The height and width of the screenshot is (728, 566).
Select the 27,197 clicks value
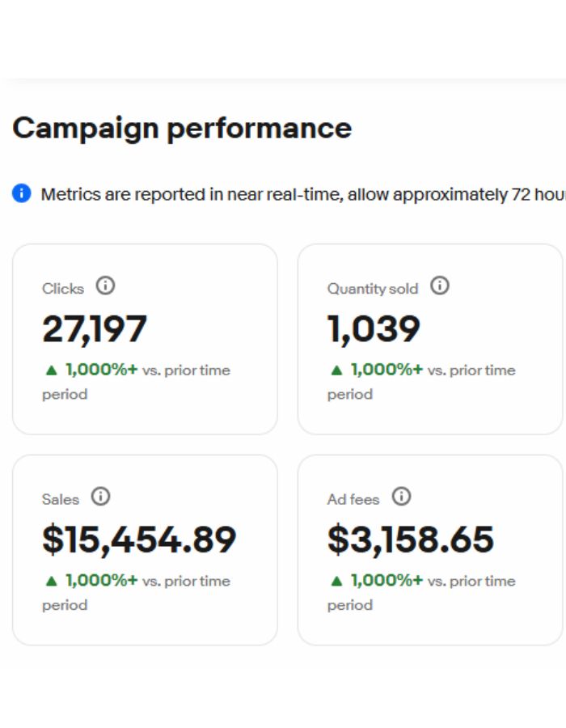pos(95,329)
